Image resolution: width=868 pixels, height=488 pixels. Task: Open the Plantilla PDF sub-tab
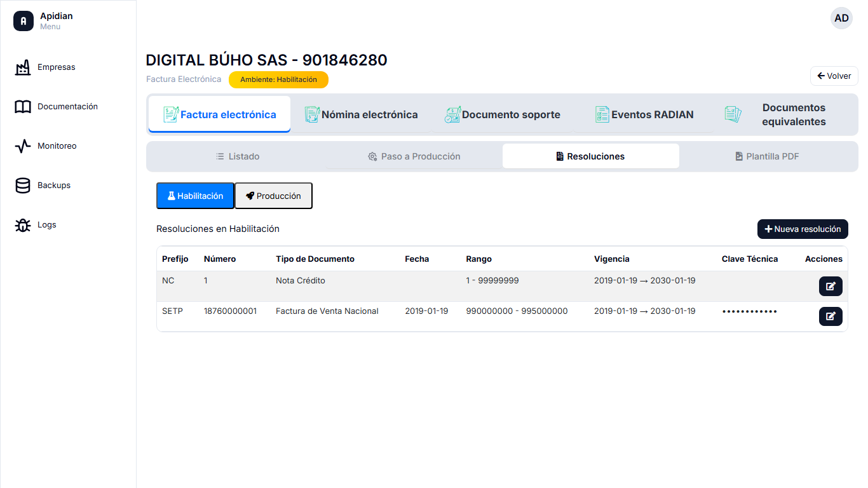click(767, 156)
